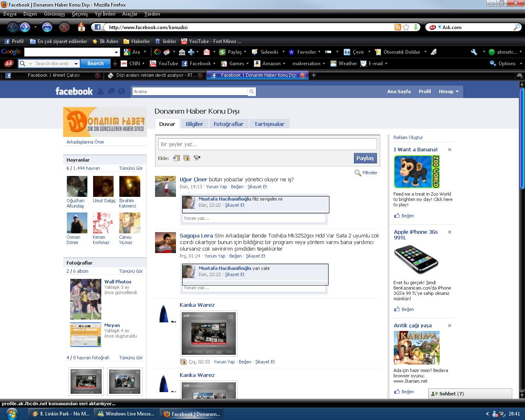Expand the Google search box dropdown arrow
The height and width of the screenshot is (420, 525).
coord(116,52)
